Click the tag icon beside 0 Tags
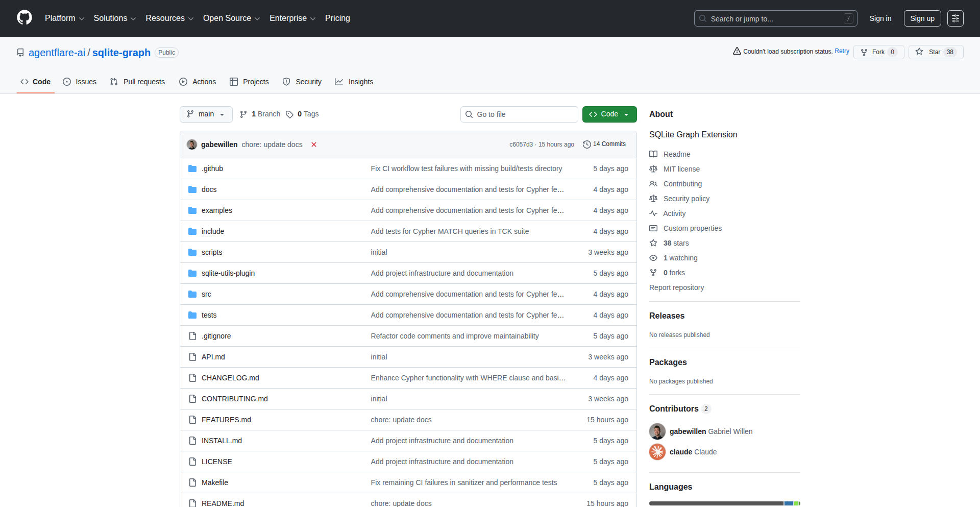980x507 pixels. pos(289,114)
